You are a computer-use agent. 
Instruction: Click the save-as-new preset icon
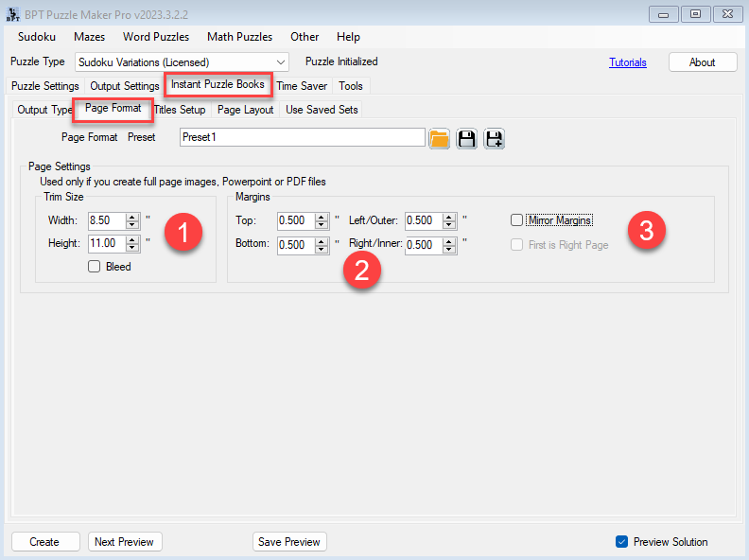pos(494,138)
